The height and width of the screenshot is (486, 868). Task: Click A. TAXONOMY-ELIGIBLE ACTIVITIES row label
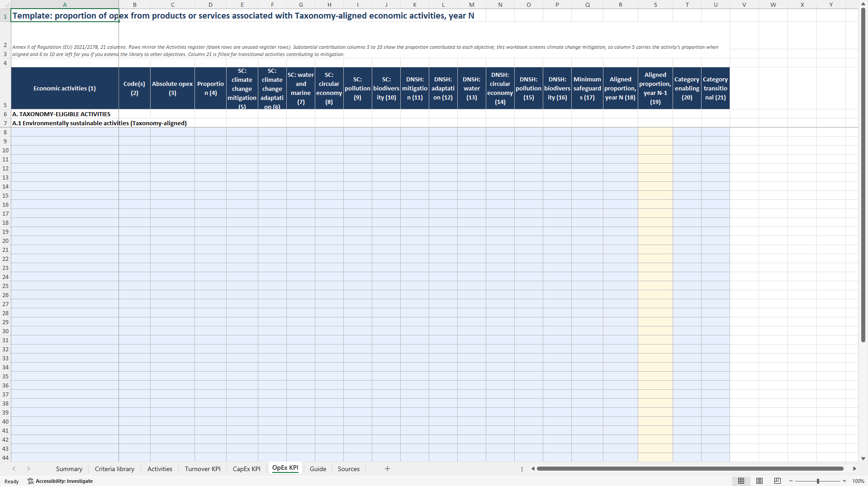(x=62, y=114)
